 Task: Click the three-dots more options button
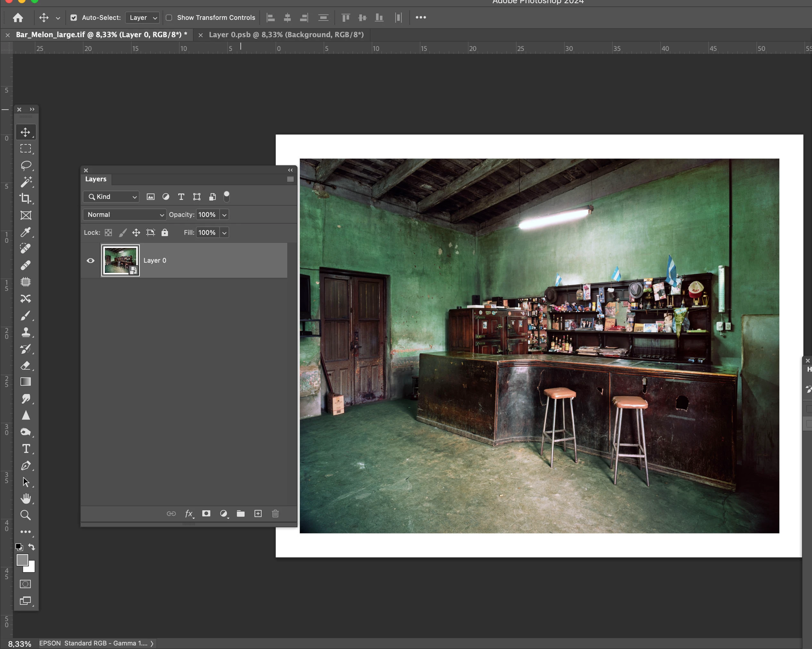tap(421, 17)
